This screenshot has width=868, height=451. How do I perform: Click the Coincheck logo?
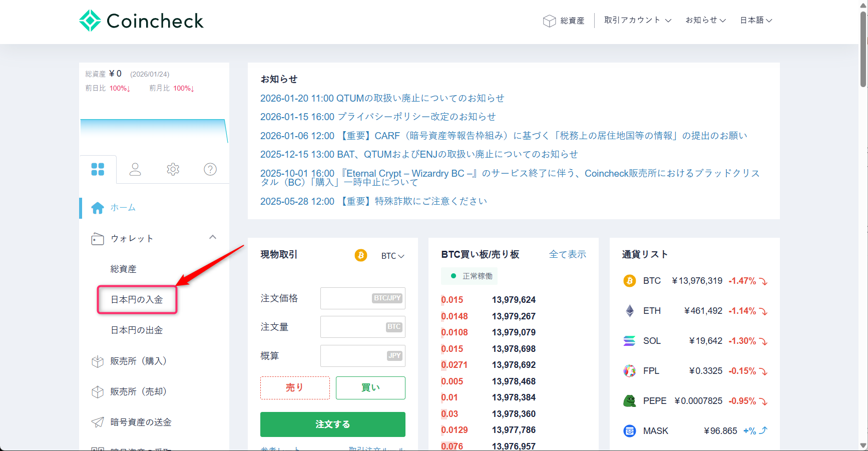[141, 20]
